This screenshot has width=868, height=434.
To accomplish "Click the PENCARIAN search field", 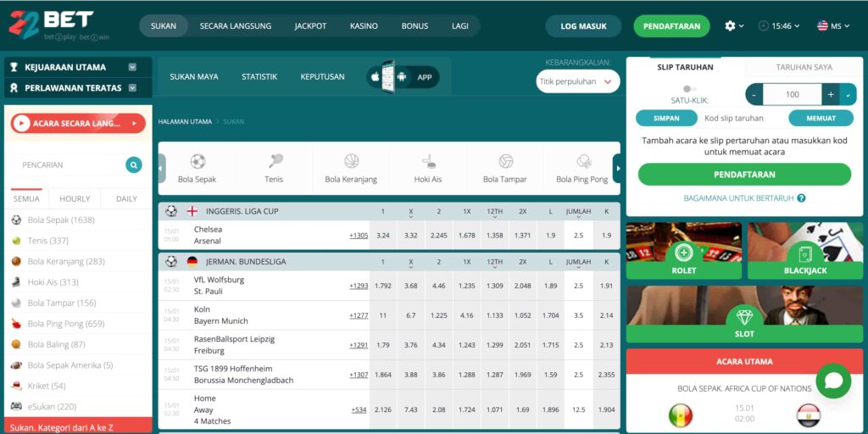I will click(x=71, y=165).
